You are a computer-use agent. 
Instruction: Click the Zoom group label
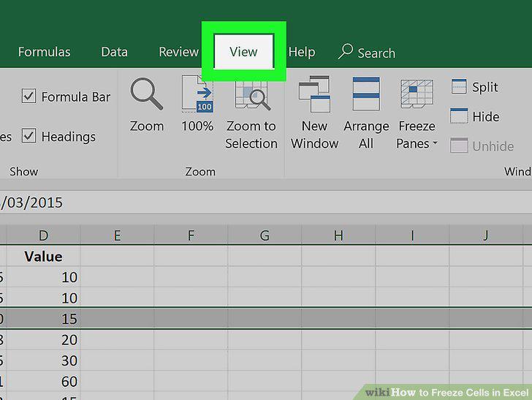point(200,172)
